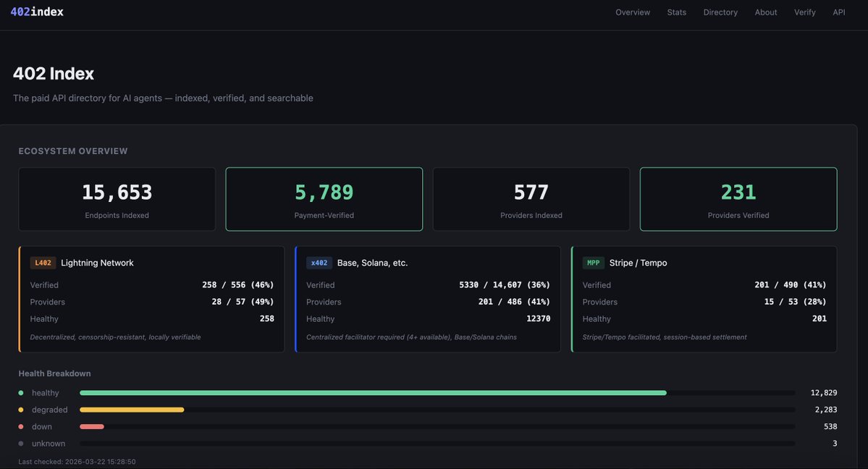Viewport: 868px width, 469px height.
Task: Click the 12,829 healthy total
Action: tap(824, 393)
